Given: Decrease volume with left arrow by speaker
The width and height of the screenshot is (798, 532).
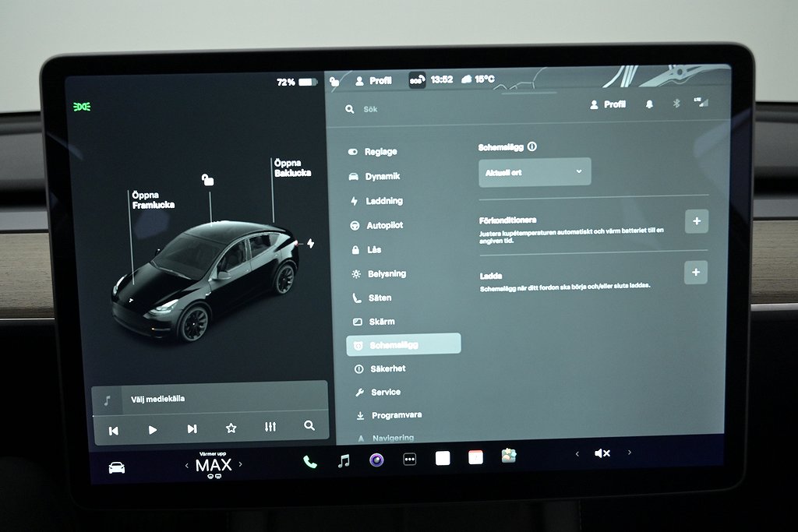Looking at the screenshot, I should tap(577, 453).
